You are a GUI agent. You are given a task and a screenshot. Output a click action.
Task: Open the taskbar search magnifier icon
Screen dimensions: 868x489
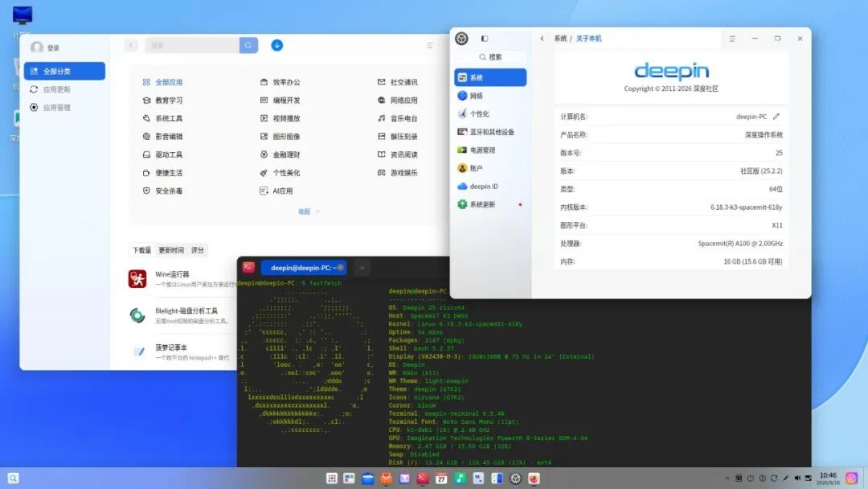pyautogui.click(x=14, y=479)
